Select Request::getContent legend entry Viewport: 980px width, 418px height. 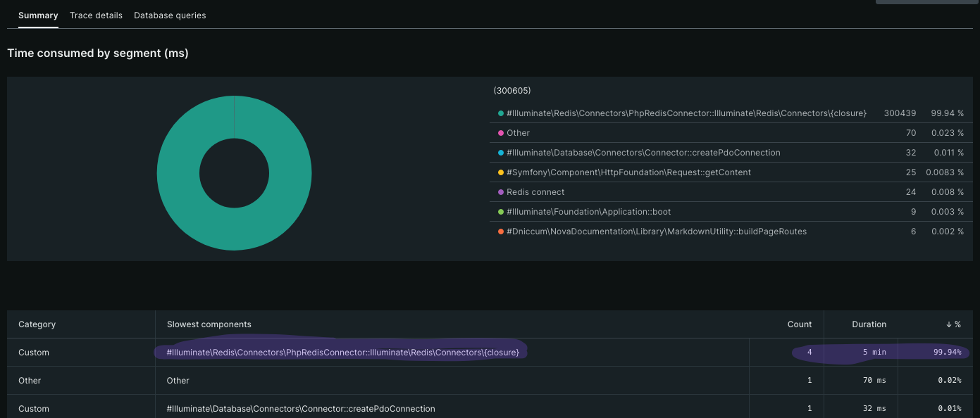[x=628, y=172]
